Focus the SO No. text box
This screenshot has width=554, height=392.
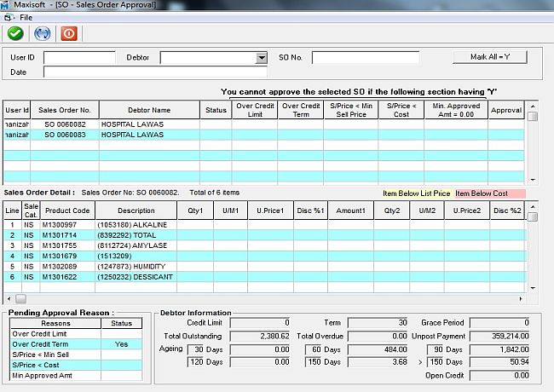pyautogui.click(x=365, y=58)
